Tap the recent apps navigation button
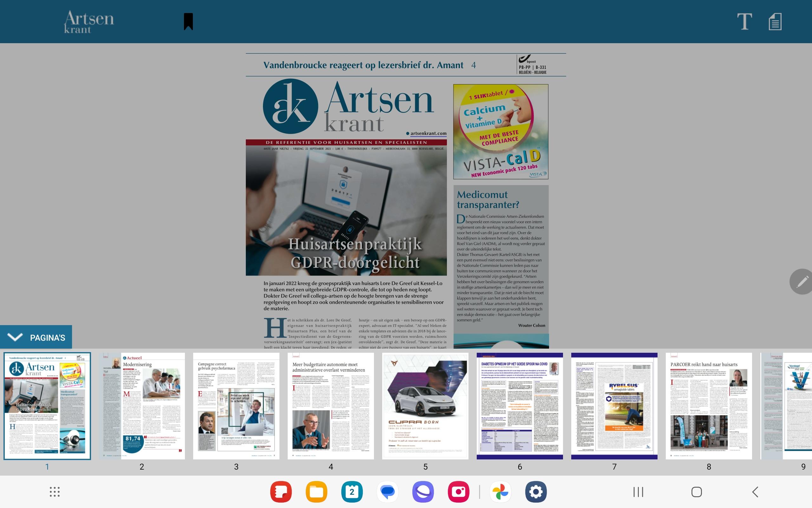The height and width of the screenshot is (508, 812). tap(638, 492)
